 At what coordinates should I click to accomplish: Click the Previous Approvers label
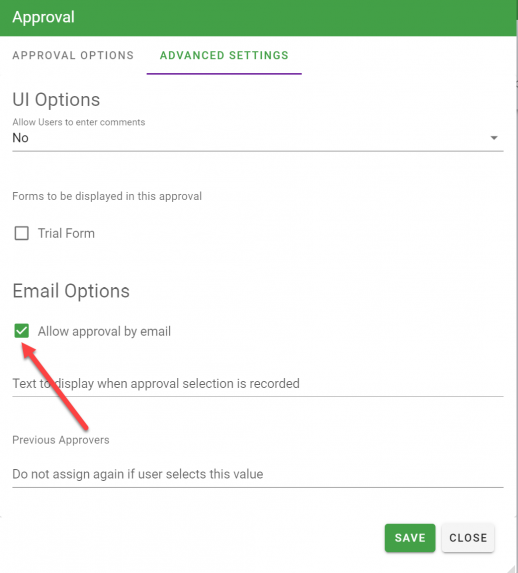(x=61, y=440)
